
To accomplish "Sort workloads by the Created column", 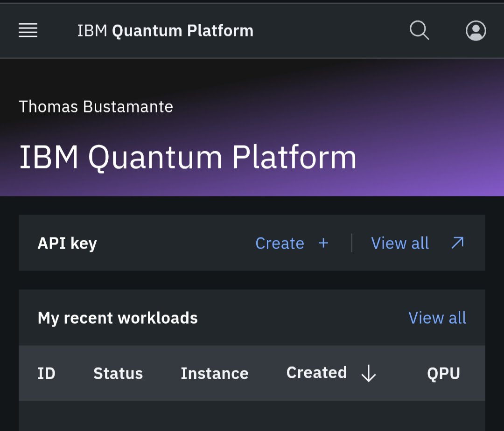I will point(316,373).
